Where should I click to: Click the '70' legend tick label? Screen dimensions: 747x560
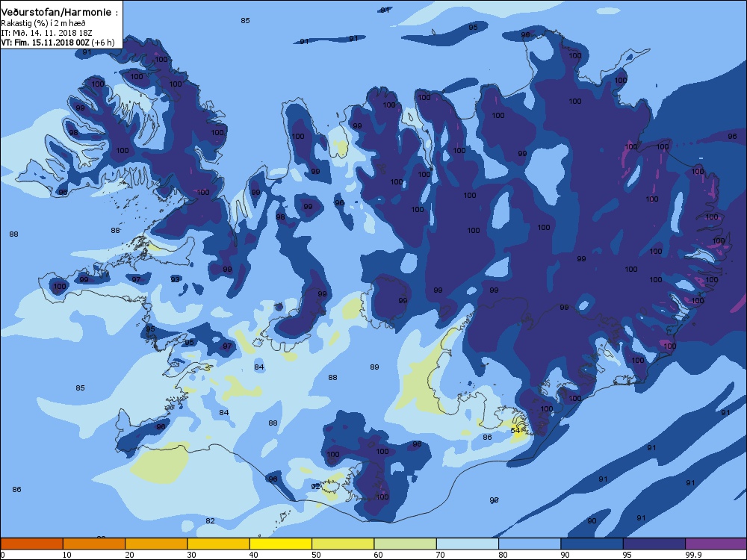[x=441, y=555]
